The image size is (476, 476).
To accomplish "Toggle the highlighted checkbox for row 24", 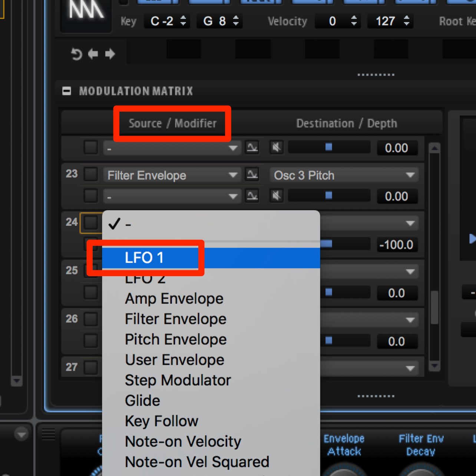I will coord(91,222).
